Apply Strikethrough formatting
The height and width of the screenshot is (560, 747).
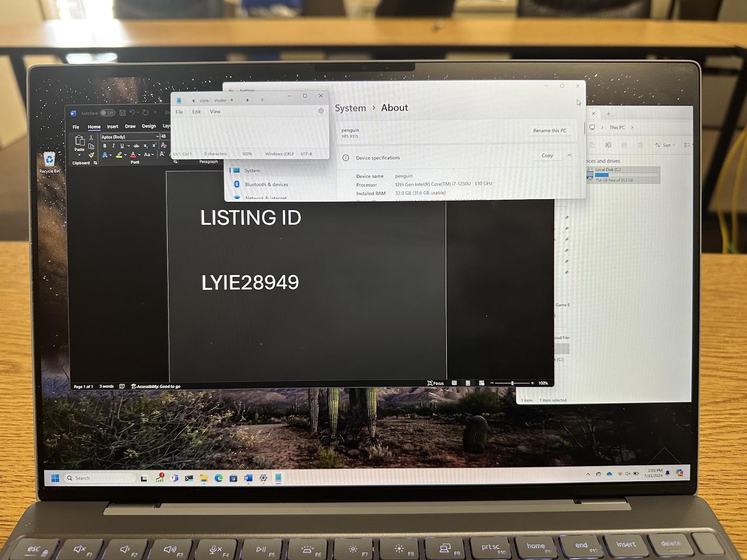[x=136, y=146]
